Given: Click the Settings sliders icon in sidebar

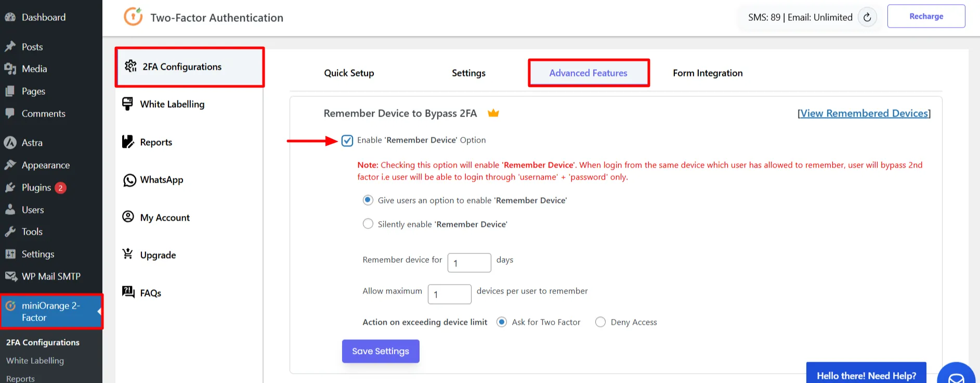Looking at the screenshot, I should coord(10,254).
